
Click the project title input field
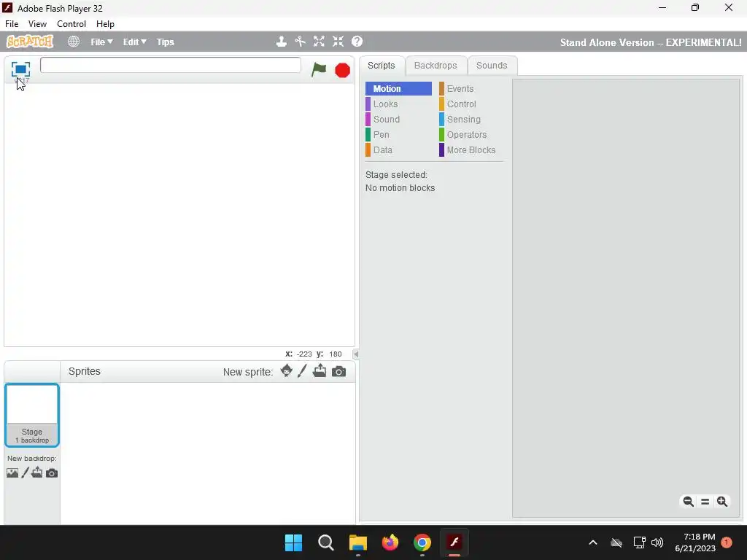coord(171,65)
